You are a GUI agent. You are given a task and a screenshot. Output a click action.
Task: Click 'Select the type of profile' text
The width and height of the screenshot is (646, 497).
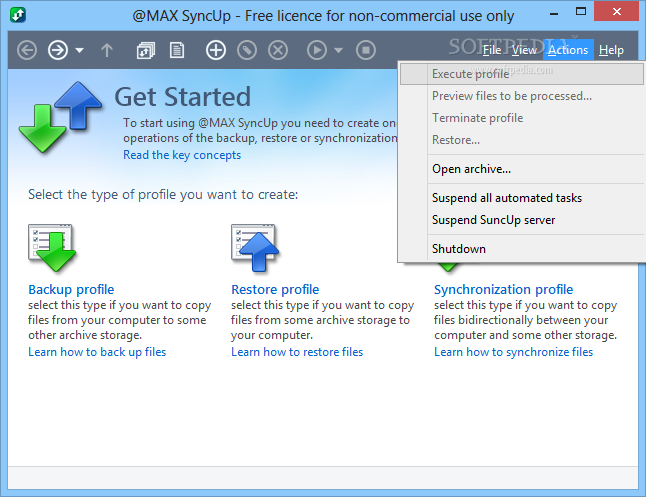tap(163, 195)
